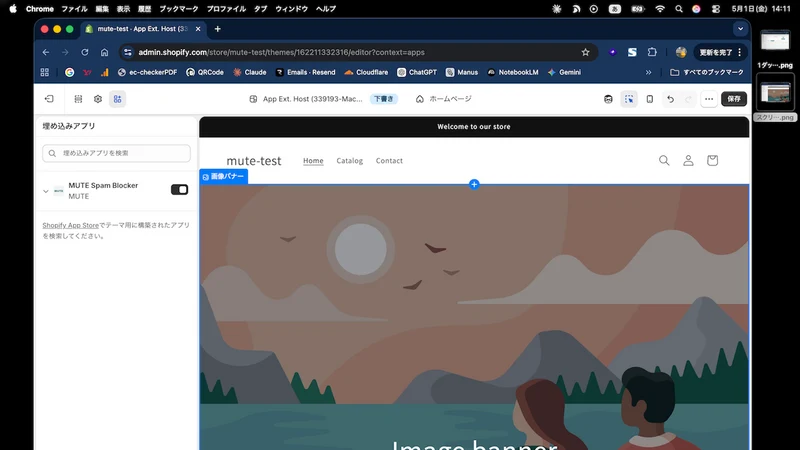The height and width of the screenshot is (450, 800).
Task: Open the storefront cart icon
Action: [x=712, y=161]
